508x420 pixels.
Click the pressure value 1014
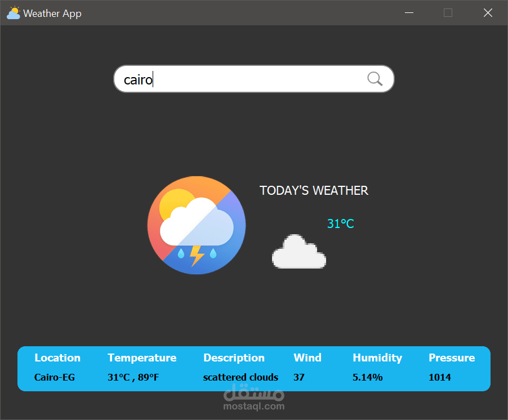(440, 377)
